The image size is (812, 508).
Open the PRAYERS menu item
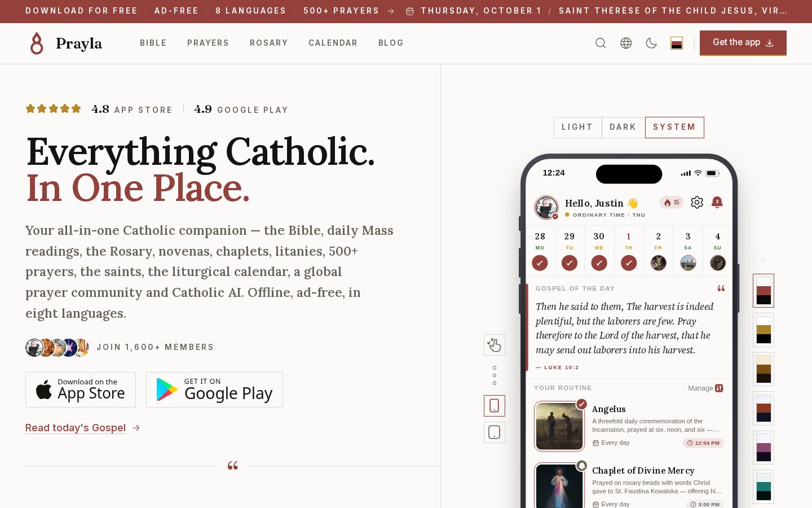click(x=208, y=43)
